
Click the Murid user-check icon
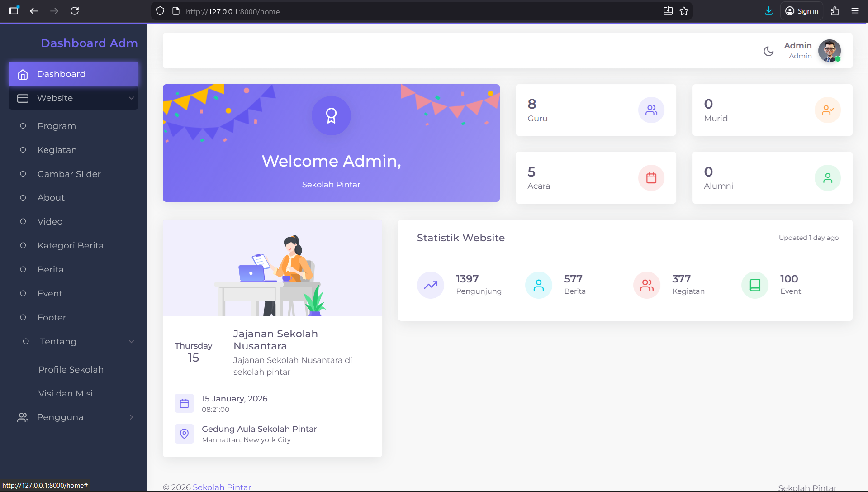[x=828, y=110]
